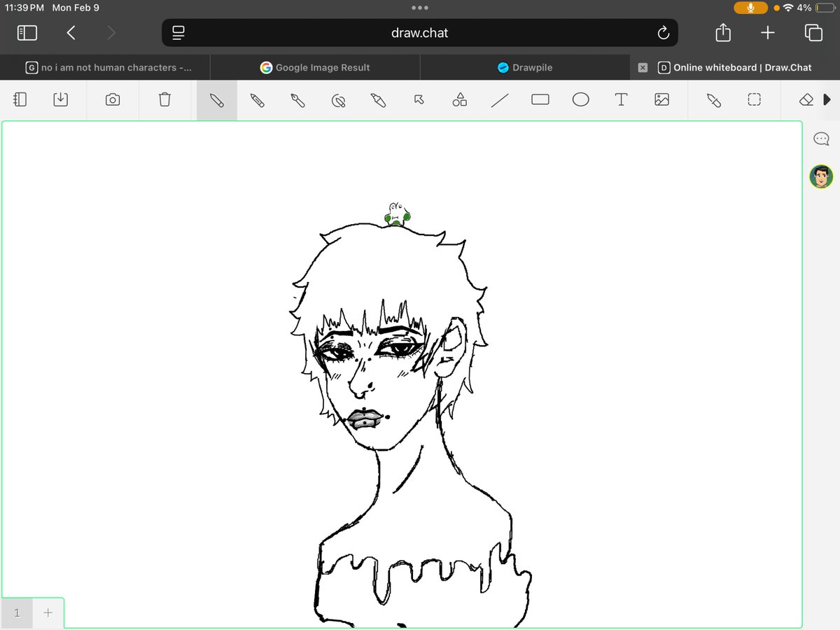The height and width of the screenshot is (630, 840).
Task: Expand more tools with the right arrow
Action: coord(827,100)
